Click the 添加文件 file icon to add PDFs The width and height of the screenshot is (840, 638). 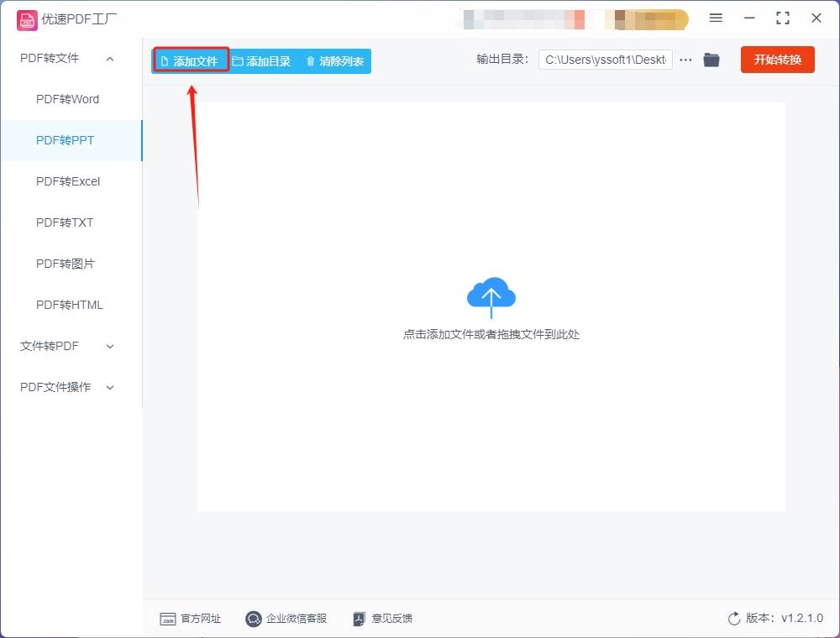[165, 60]
